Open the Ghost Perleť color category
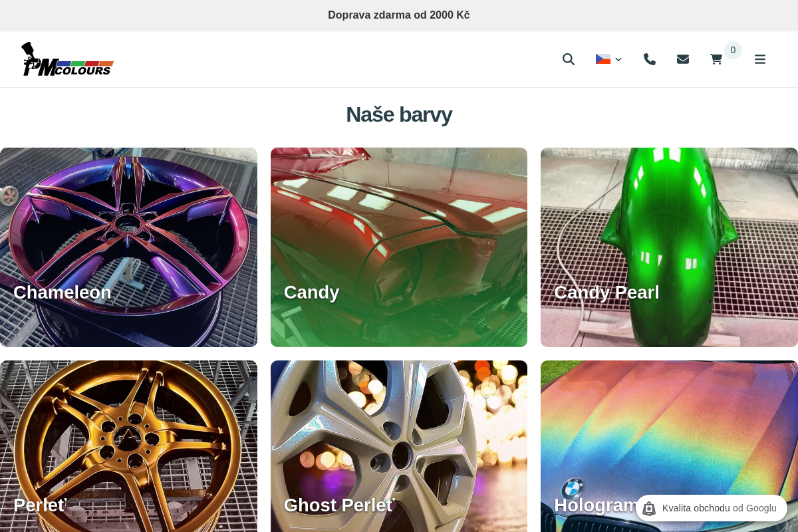 tap(399, 439)
